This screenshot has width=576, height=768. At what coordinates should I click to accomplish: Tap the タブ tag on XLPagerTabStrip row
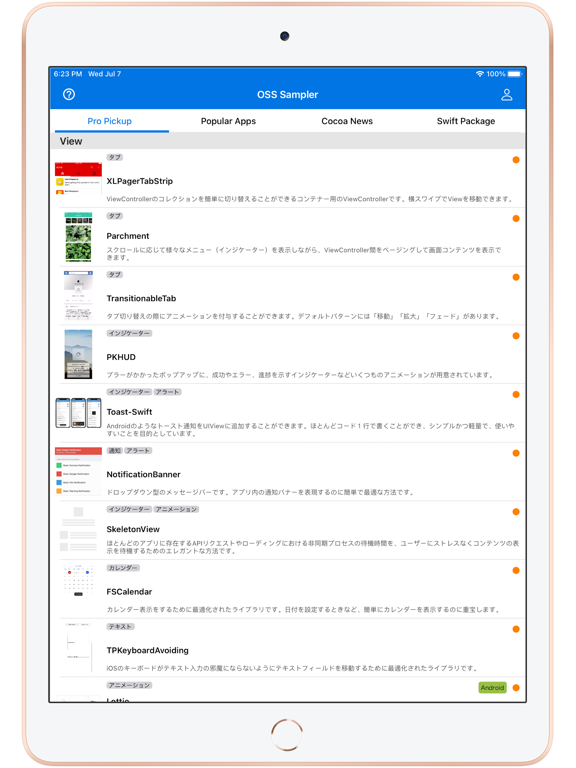point(115,157)
